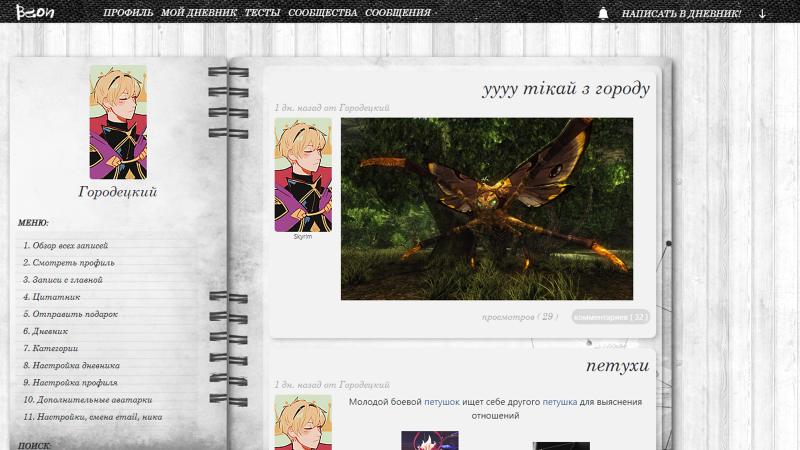Viewport: 800px width, 450px height.
Task: Click the down arrow in top bar
Action: pos(762,14)
